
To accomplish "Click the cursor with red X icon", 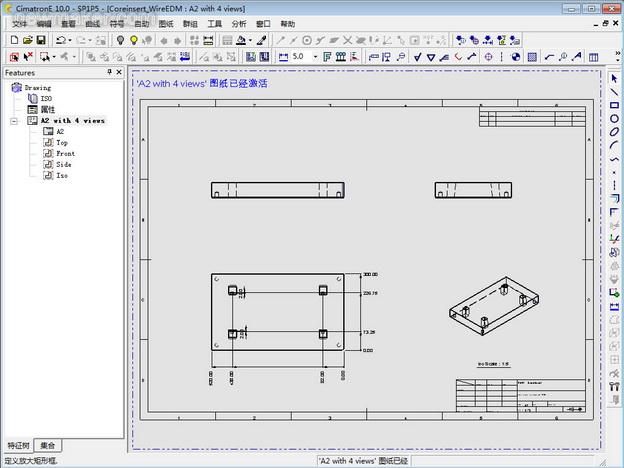I will [x=28, y=57].
